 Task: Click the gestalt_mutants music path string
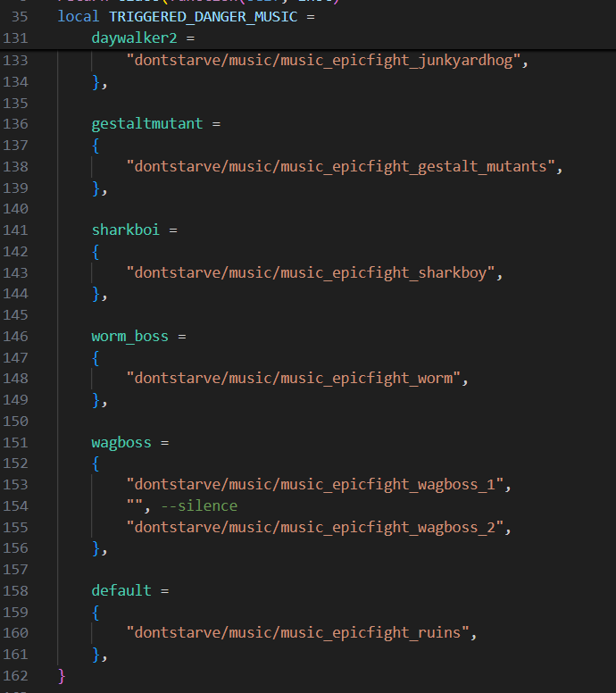(x=344, y=166)
